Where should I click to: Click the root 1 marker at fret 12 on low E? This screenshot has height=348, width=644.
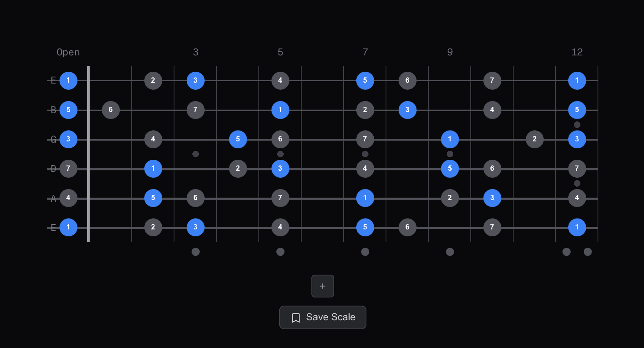pyautogui.click(x=577, y=227)
